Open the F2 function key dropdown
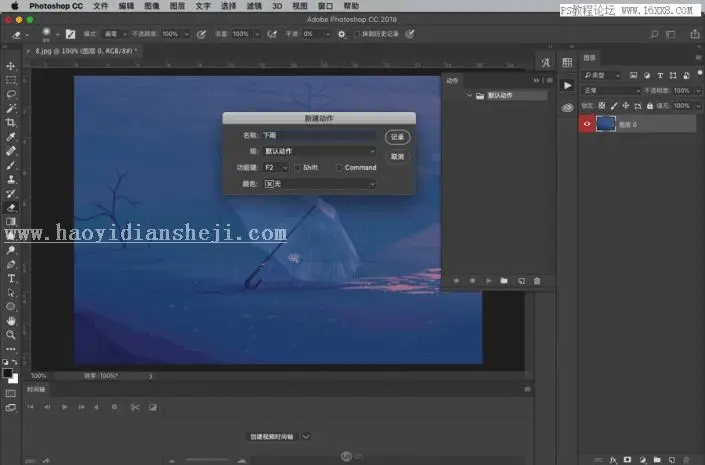 (x=276, y=168)
